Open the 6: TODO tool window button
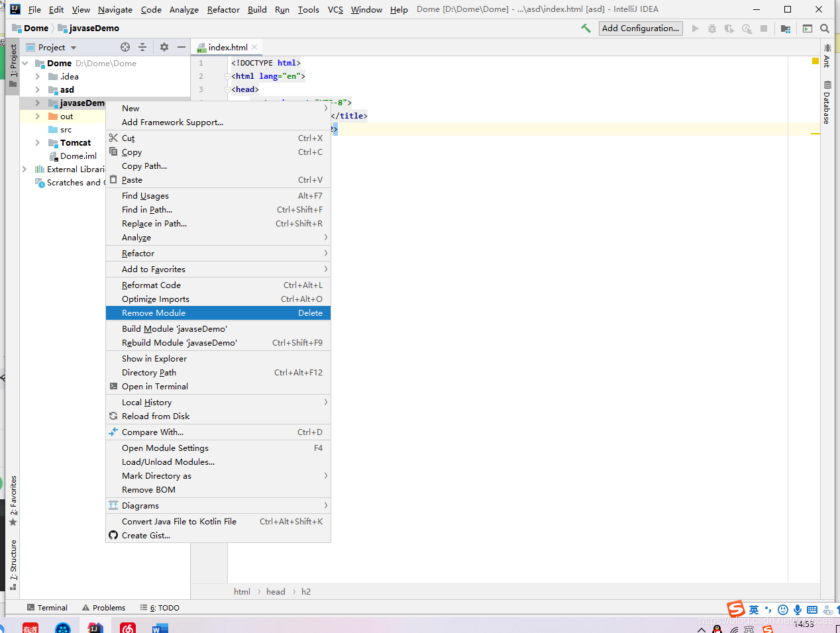Image resolution: width=840 pixels, height=633 pixels. [160, 608]
